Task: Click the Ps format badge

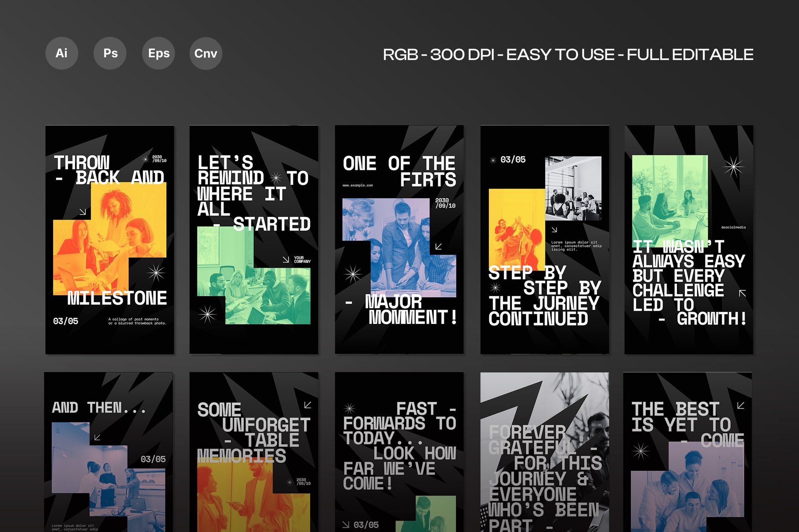Action: [x=110, y=53]
